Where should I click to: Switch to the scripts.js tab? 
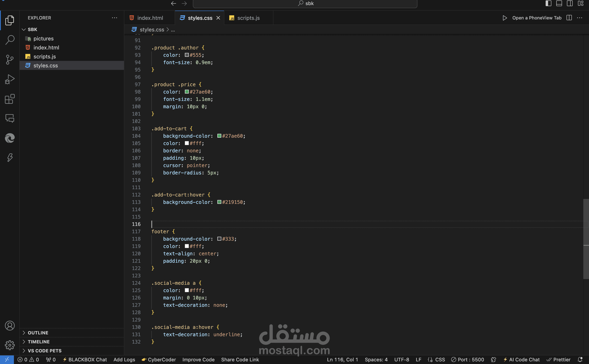click(248, 18)
